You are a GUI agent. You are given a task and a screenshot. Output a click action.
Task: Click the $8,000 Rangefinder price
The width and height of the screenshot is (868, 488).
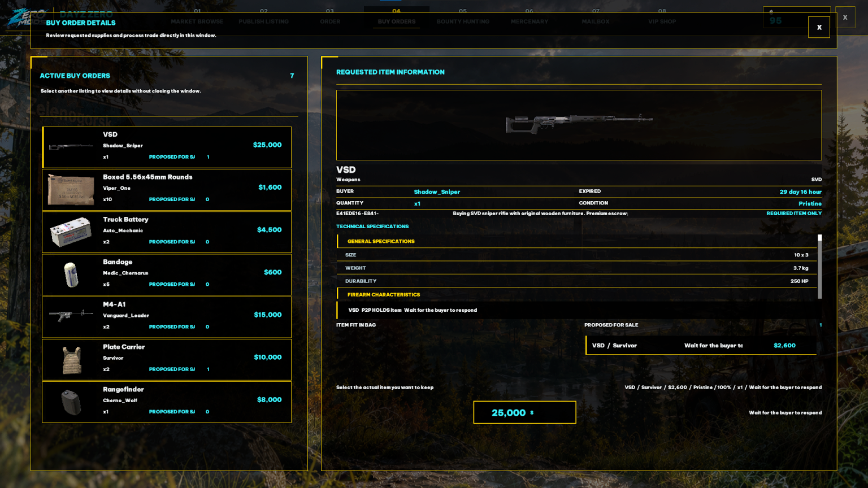pyautogui.click(x=270, y=399)
